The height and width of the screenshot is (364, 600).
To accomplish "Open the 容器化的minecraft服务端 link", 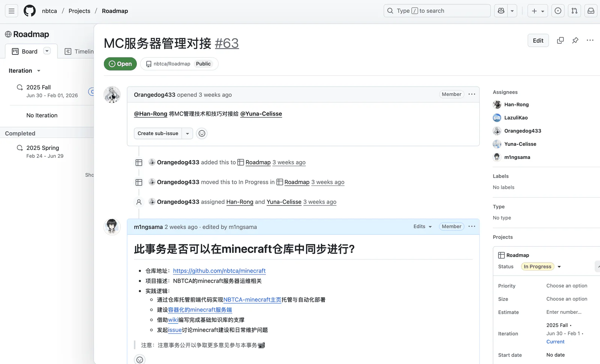I will click(x=200, y=310).
